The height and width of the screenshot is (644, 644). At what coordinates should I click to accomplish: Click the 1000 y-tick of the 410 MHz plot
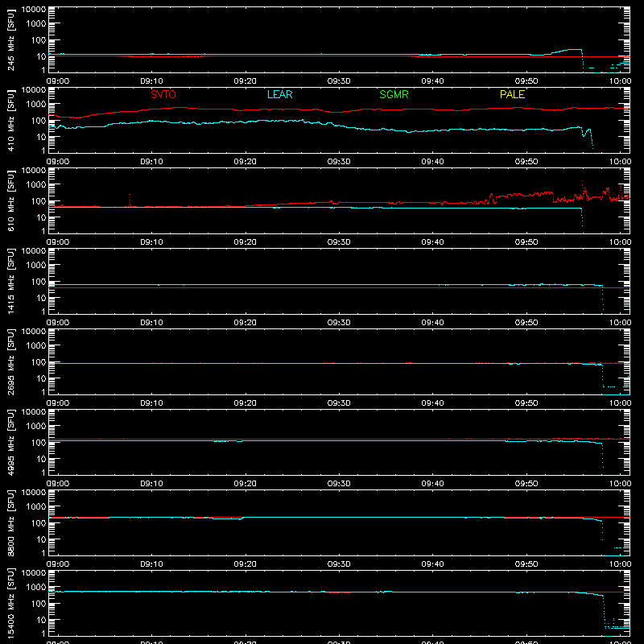pos(36,105)
